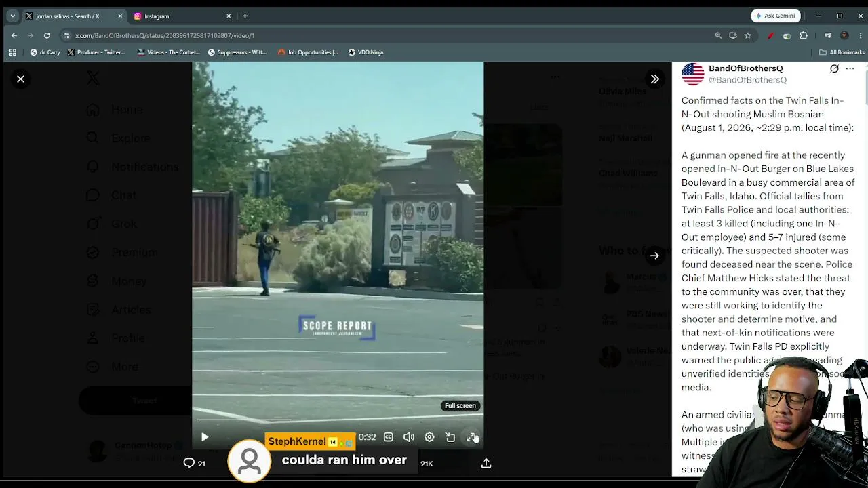Open the dc Carry bookmark
This screenshot has height=488, width=868.
click(45, 52)
